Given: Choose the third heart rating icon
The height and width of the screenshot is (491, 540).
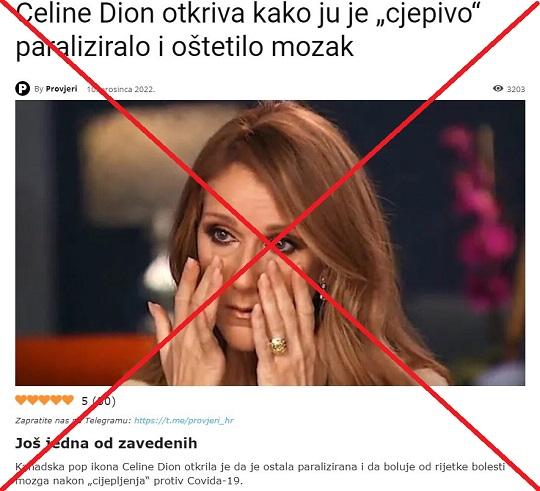Looking at the screenshot, I should pos(45,400).
